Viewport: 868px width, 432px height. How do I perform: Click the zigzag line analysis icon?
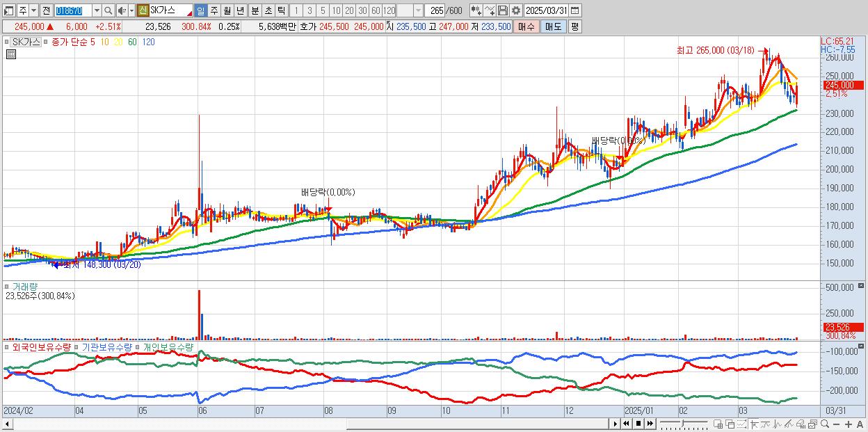778,424
